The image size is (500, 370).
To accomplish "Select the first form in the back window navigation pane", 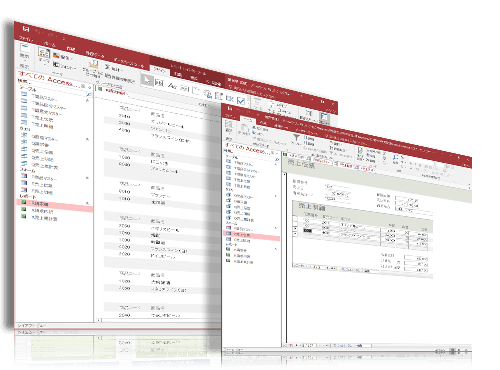I will click(x=39, y=177).
